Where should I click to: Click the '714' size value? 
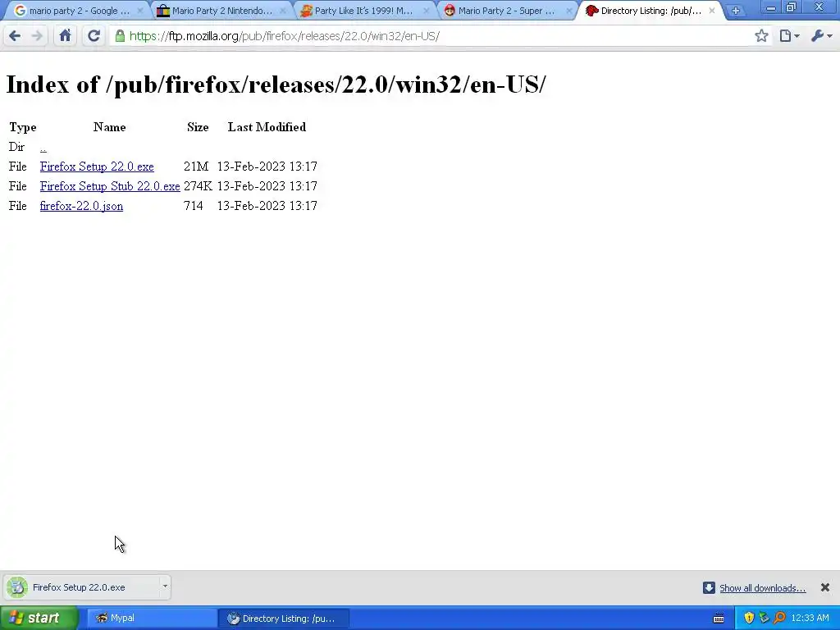point(194,206)
